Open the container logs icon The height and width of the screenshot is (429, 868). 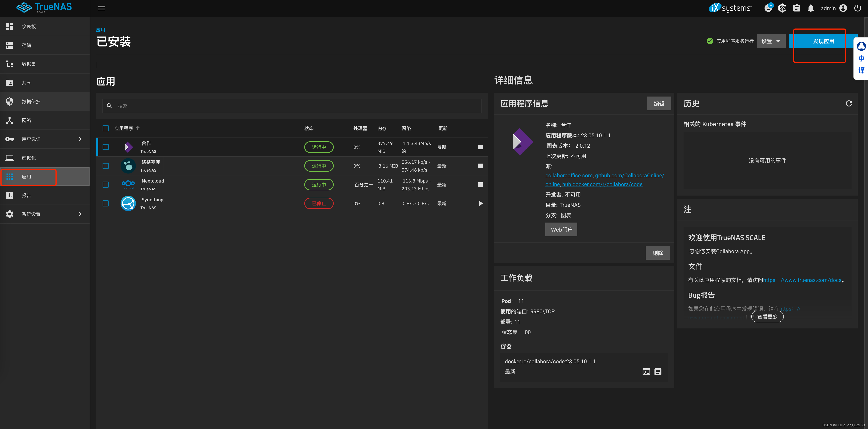click(x=658, y=372)
